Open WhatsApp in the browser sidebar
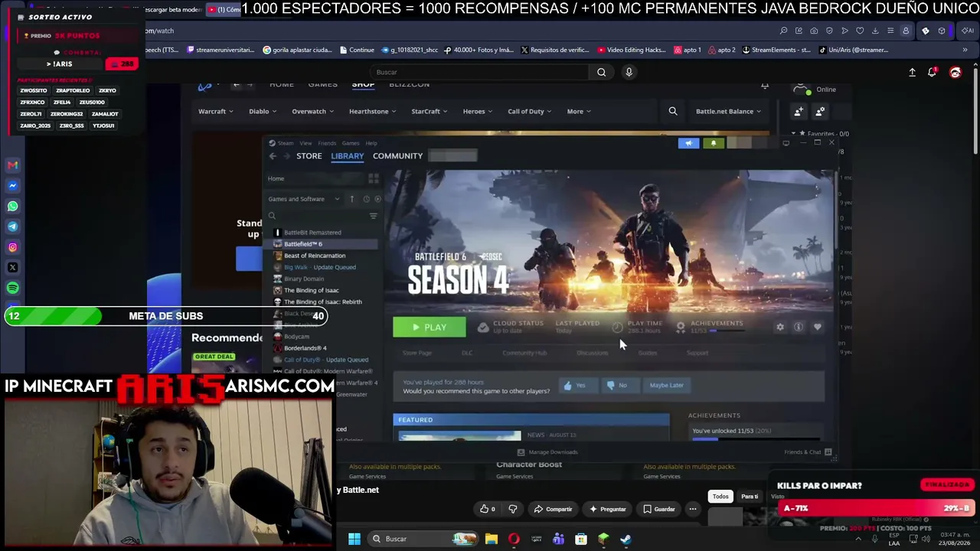This screenshot has width=980, height=551. (12, 206)
